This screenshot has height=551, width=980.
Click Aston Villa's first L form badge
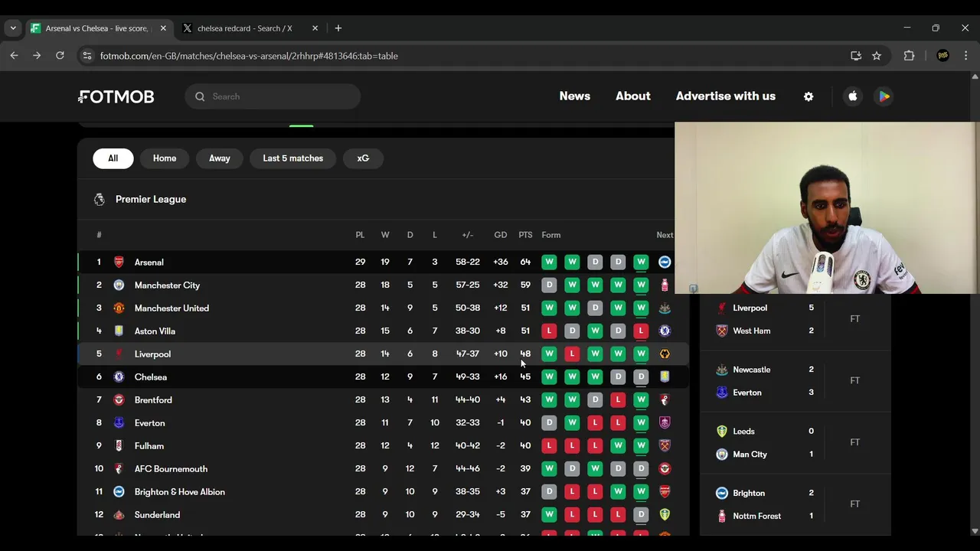point(549,331)
